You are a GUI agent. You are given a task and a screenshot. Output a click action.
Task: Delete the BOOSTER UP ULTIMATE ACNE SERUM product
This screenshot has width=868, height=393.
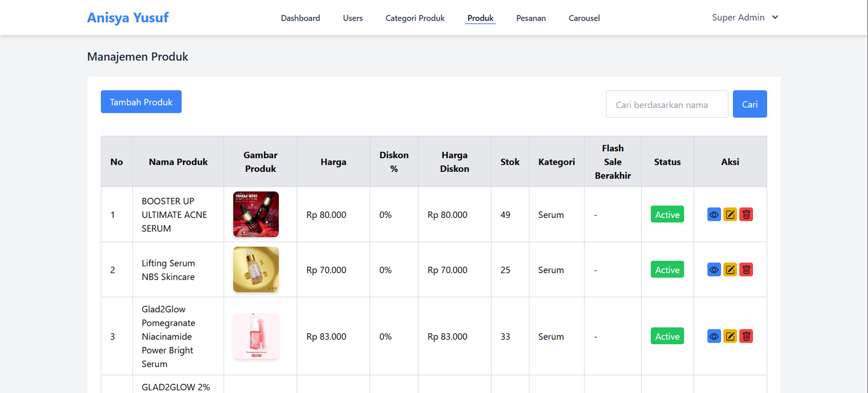point(746,215)
